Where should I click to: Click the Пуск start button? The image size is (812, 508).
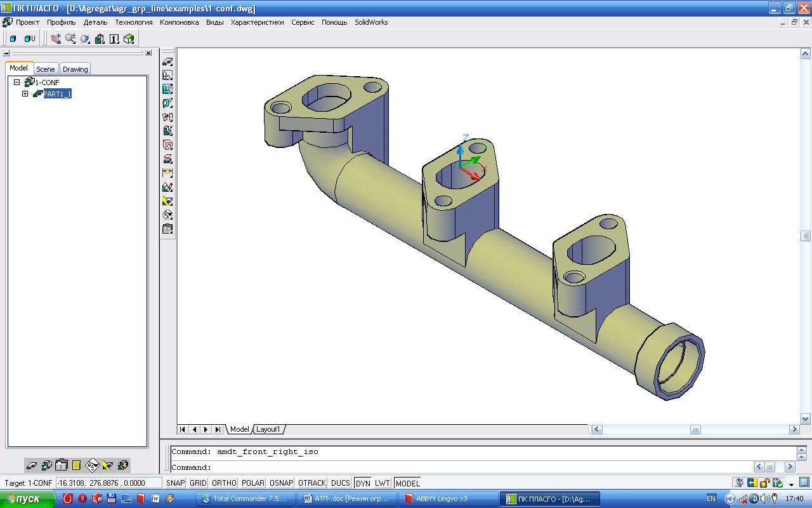pyautogui.click(x=28, y=498)
